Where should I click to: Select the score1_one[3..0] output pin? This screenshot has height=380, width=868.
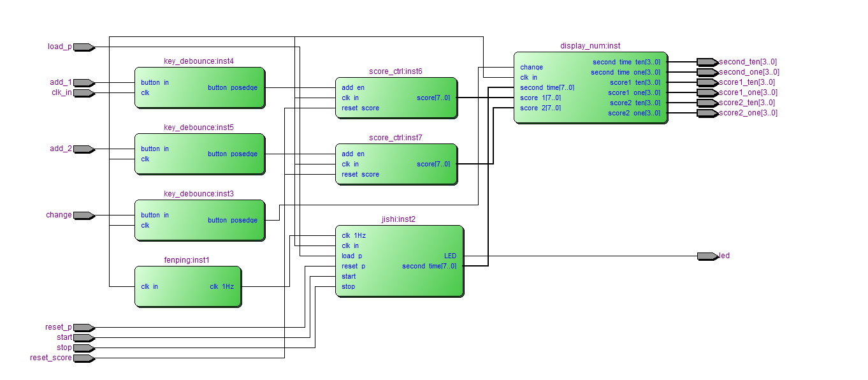(x=707, y=93)
